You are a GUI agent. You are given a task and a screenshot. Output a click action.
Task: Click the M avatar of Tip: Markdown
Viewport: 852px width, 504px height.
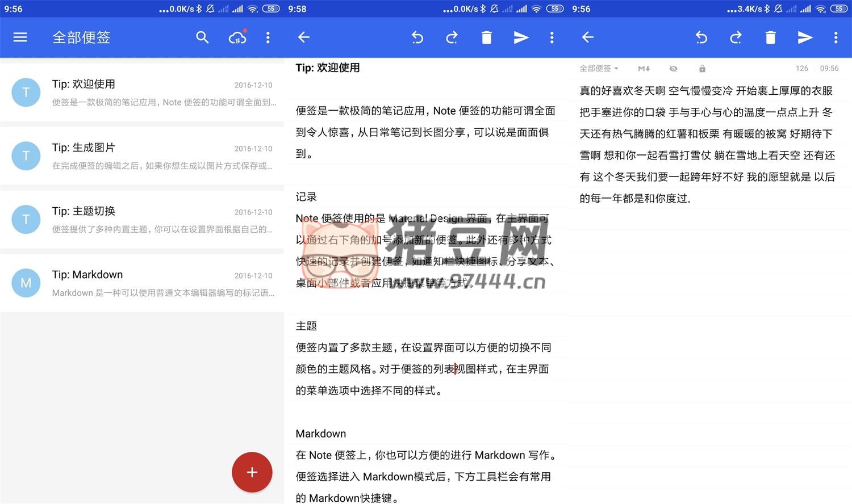coord(26,283)
